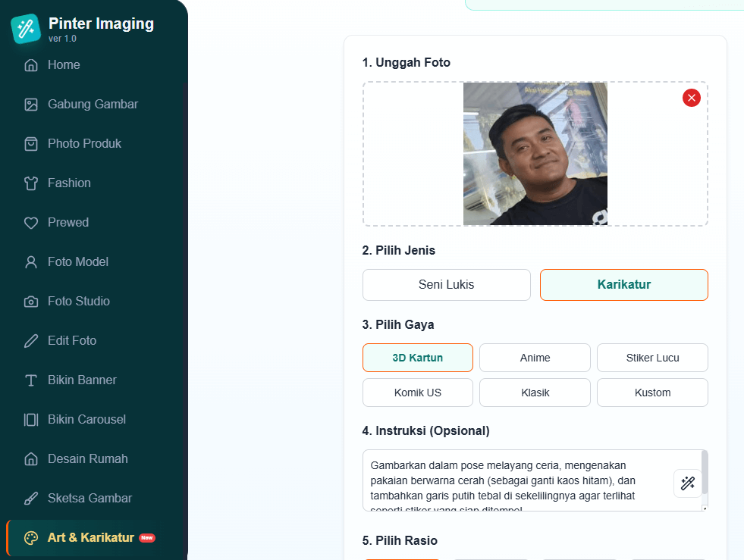Choose the 3D Kartun style
The height and width of the screenshot is (560, 744).
tap(417, 358)
